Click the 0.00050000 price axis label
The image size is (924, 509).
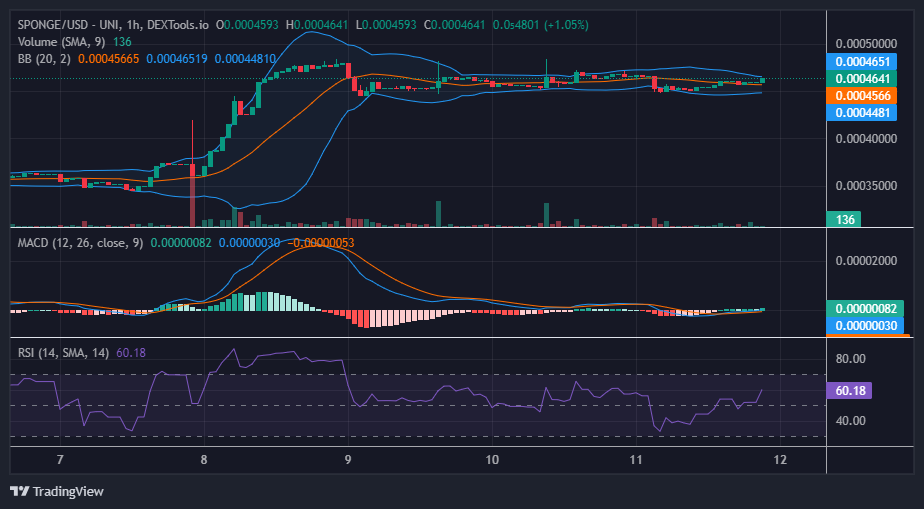[x=866, y=44]
